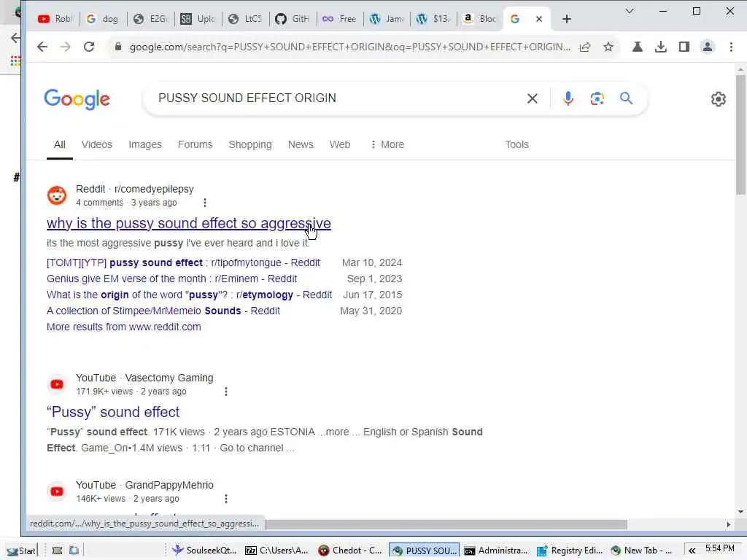
Task: Open Google quick settings gear
Action: pos(719,99)
